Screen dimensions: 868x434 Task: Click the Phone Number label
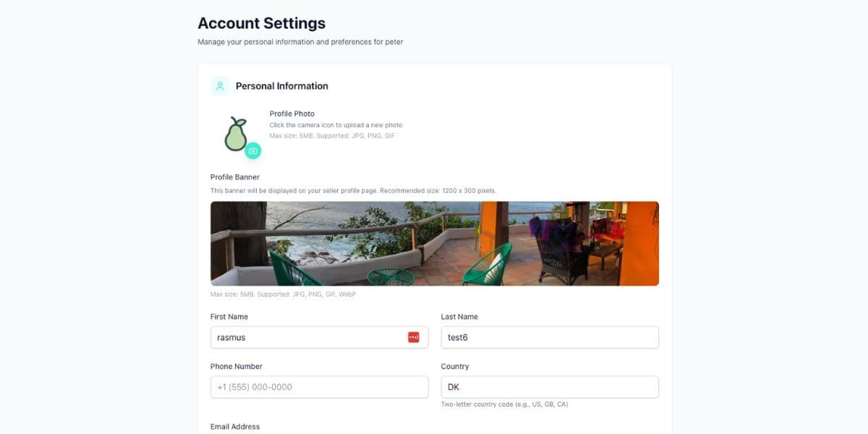[x=236, y=367]
